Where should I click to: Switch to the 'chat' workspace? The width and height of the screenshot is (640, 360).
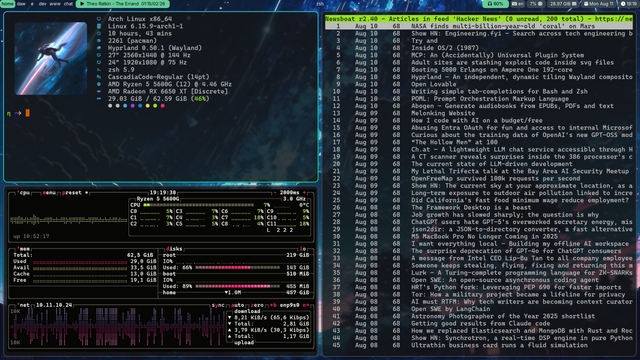point(68,4)
